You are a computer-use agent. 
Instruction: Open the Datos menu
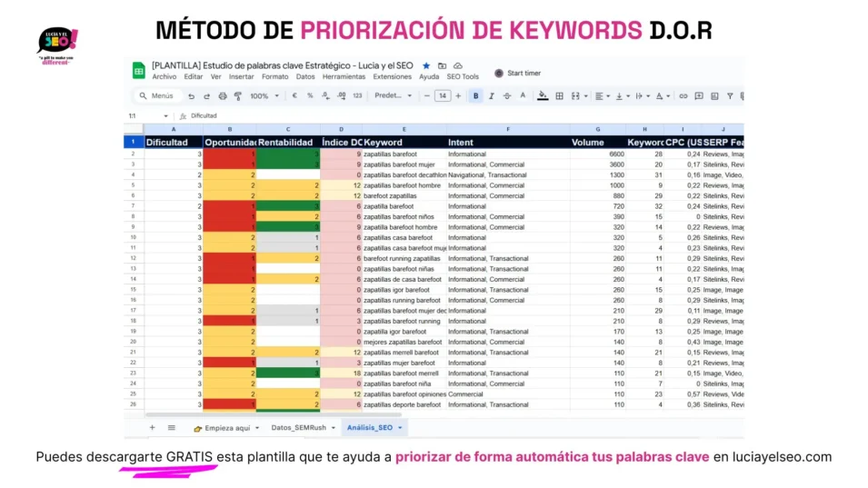[305, 77]
